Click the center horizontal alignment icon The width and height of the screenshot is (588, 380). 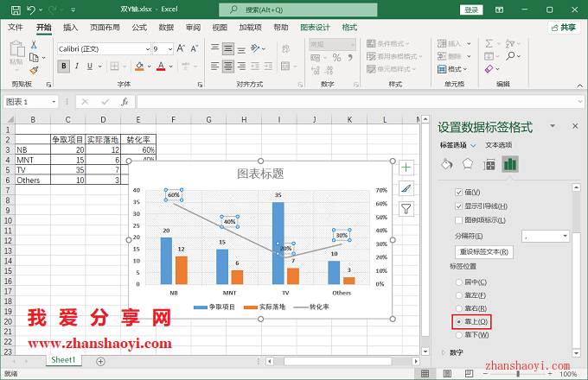[228, 66]
